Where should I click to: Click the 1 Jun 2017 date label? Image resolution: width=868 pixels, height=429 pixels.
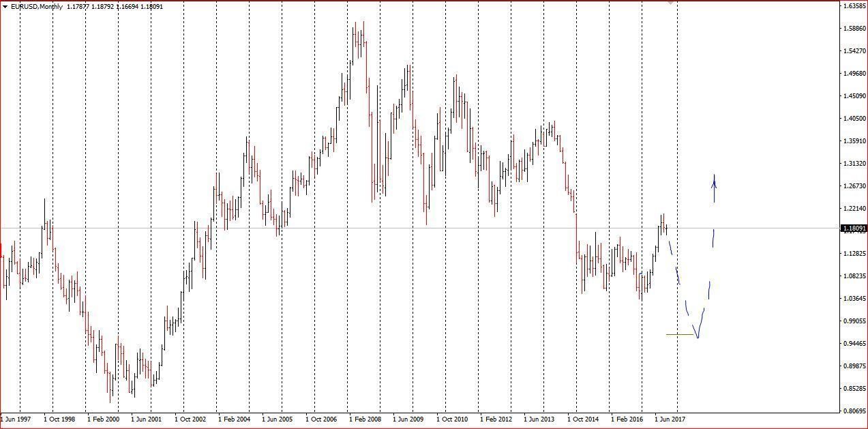670,419
